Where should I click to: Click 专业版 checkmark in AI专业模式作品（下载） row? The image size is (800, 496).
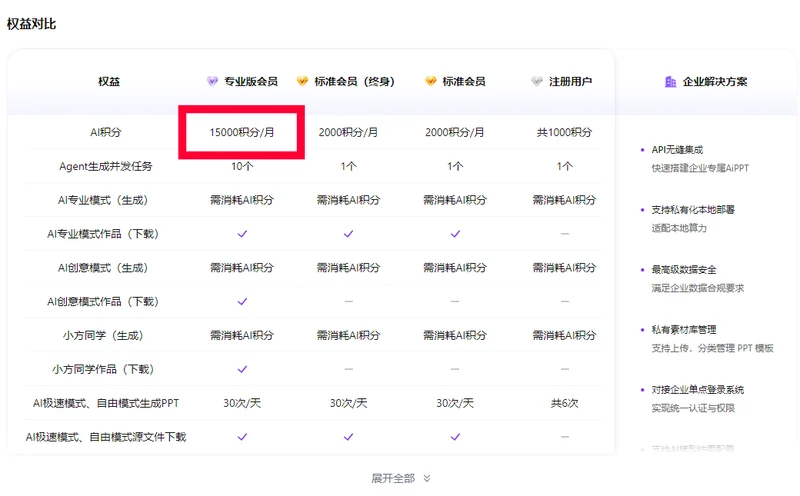coord(242,234)
